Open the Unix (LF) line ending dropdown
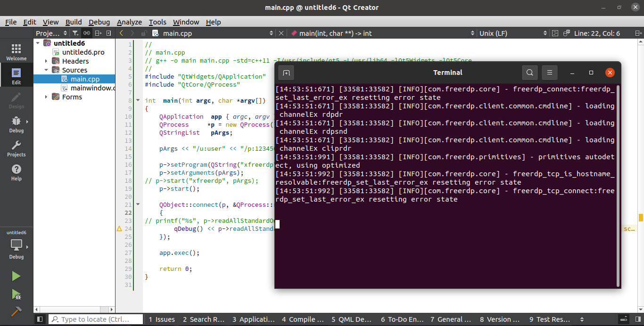 pos(512,33)
